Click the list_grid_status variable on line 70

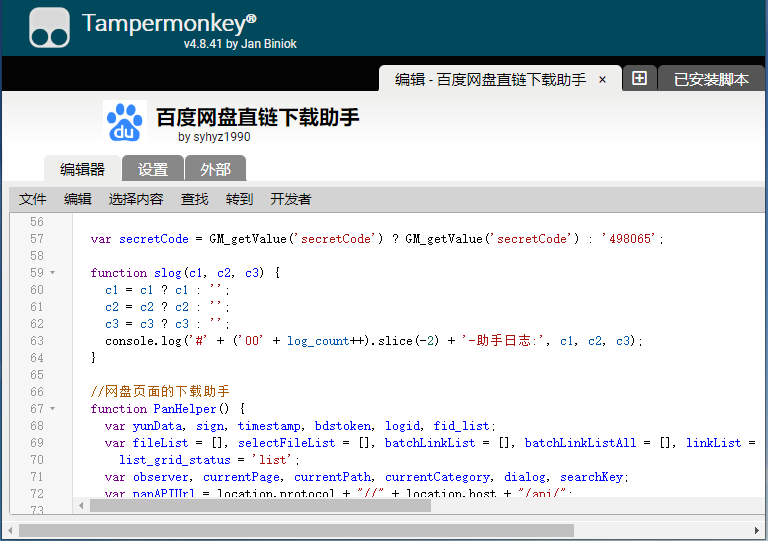[175, 460]
